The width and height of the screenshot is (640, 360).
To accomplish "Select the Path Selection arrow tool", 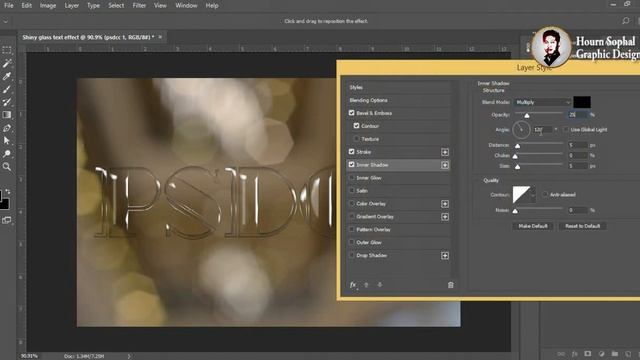I will [7, 141].
